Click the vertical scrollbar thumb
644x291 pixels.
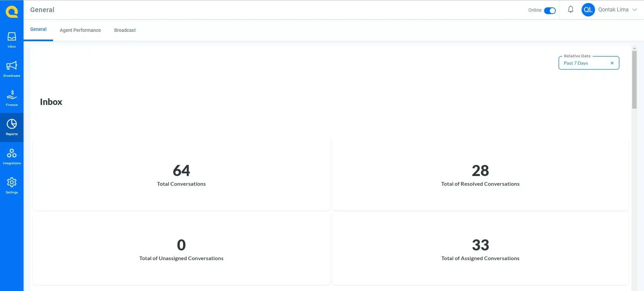point(634,80)
